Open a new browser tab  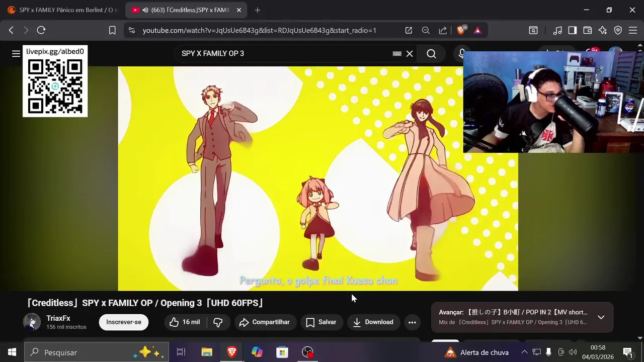(258, 10)
